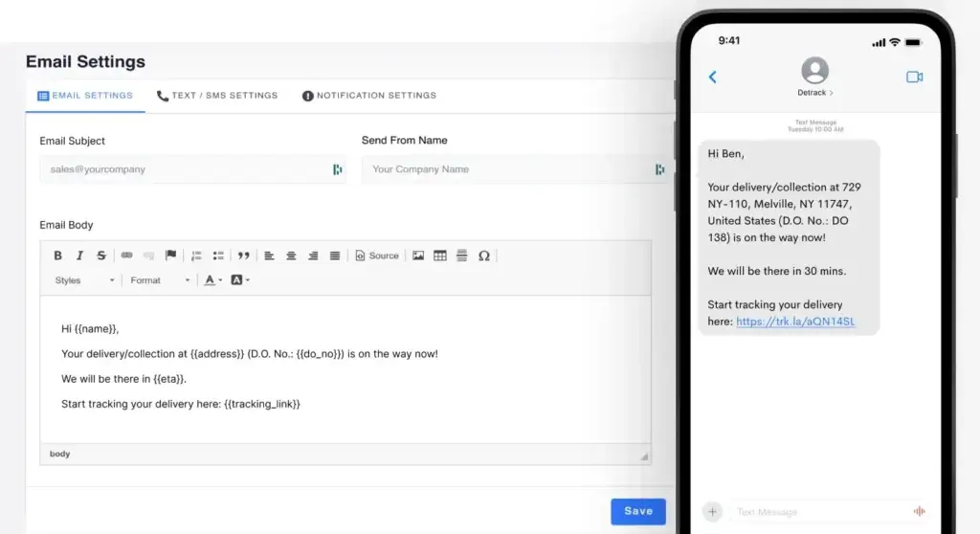Insert special character with omega icon
The image size is (980, 534).
483,256
